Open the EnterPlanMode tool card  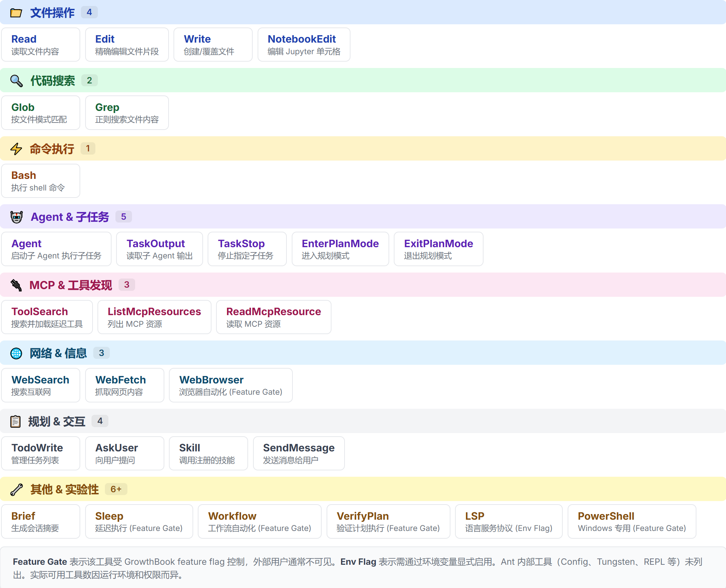340,249
